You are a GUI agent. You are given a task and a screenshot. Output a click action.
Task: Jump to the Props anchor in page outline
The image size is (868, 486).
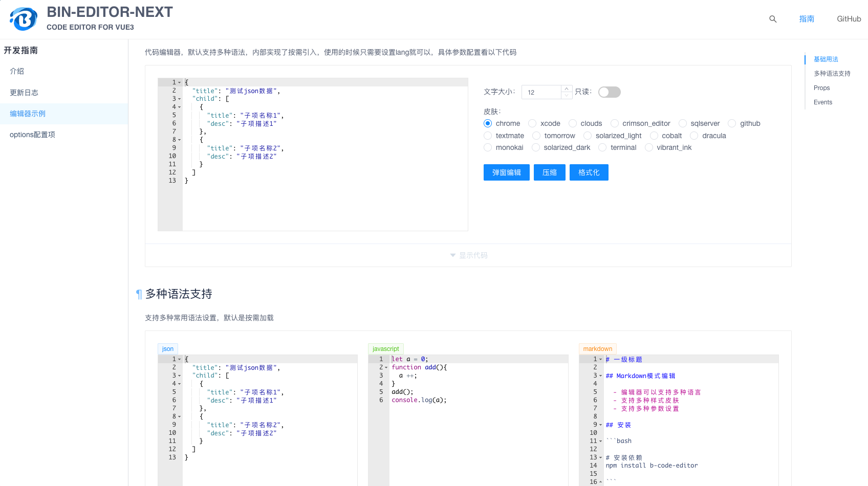click(821, 88)
